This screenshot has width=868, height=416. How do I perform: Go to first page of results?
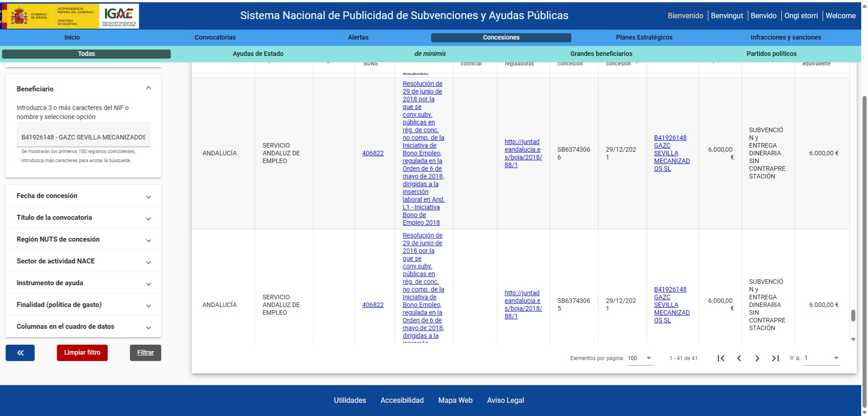[x=721, y=358]
